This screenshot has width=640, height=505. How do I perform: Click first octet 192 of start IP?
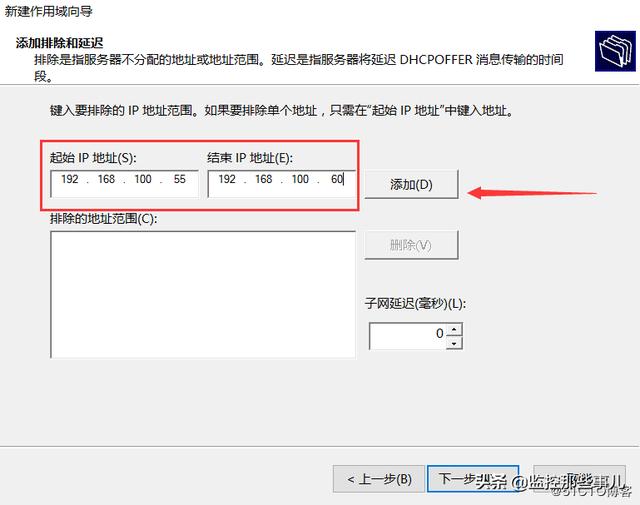pyautogui.click(x=70, y=179)
